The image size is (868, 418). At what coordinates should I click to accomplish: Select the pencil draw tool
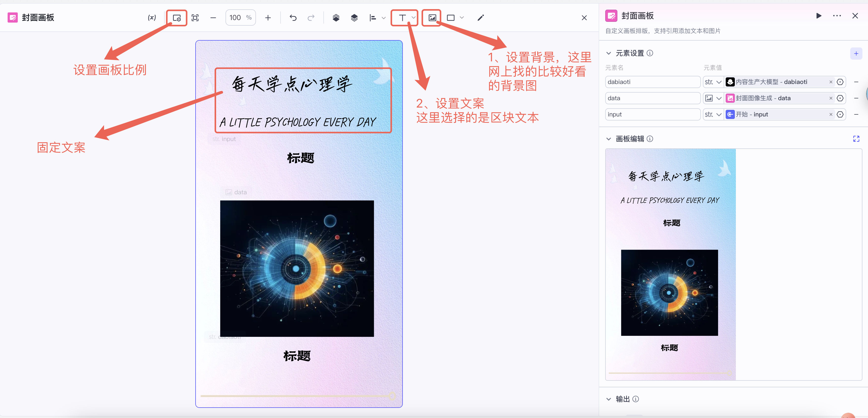[480, 18]
